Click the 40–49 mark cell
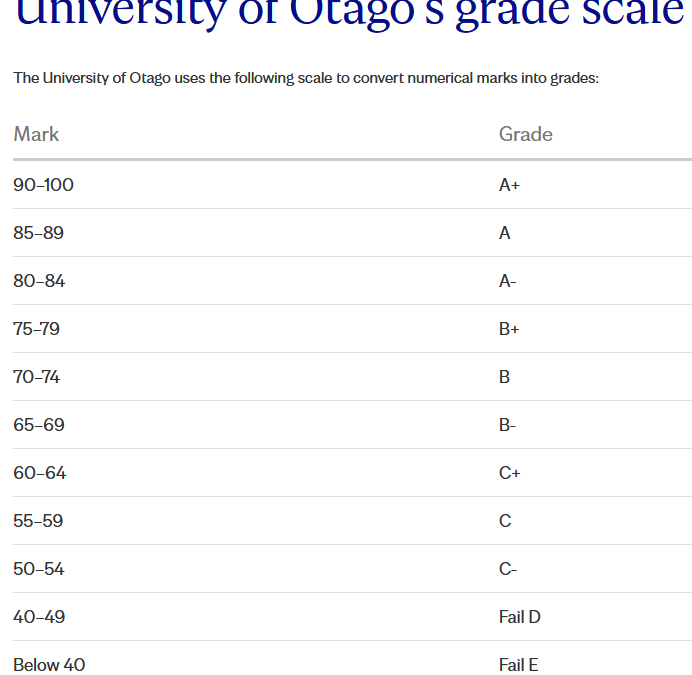The width and height of the screenshot is (692, 675). 39,617
